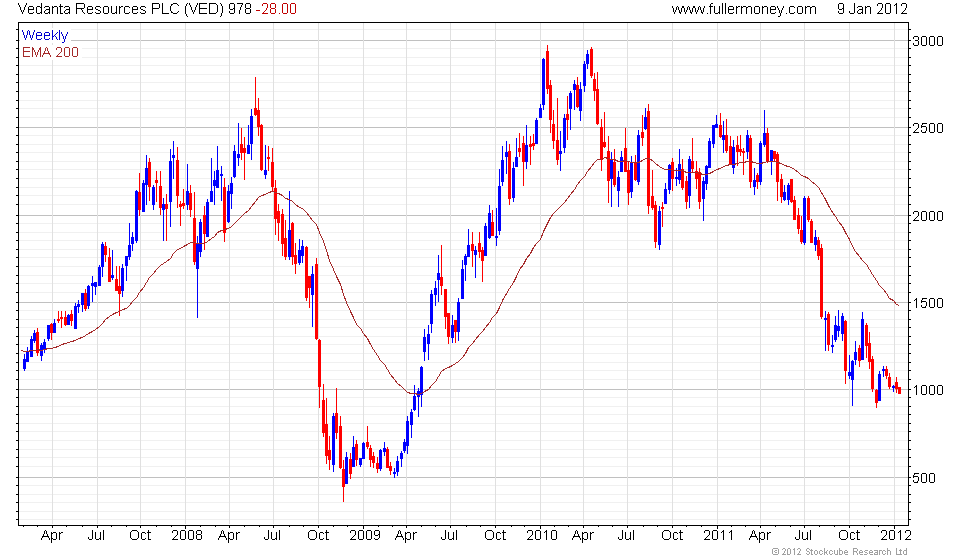Click the 2011 year label on the time axis
The height and width of the screenshot is (560, 960).
[x=719, y=536]
